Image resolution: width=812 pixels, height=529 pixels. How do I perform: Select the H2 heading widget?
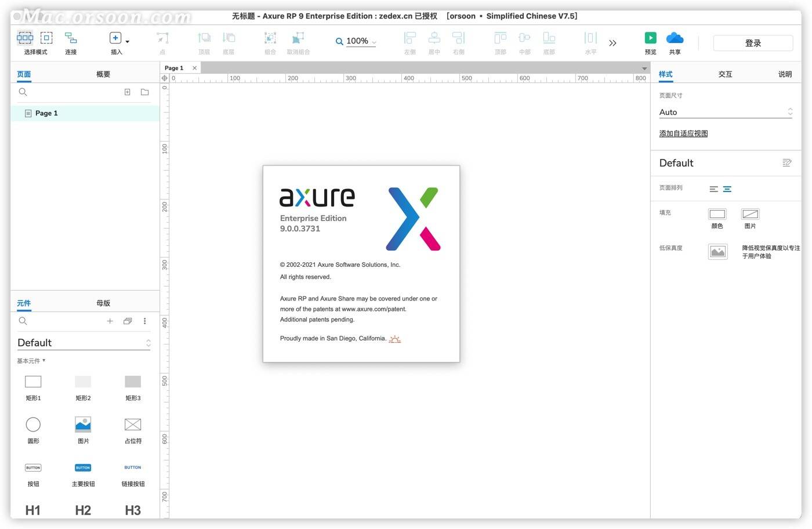coord(83,510)
